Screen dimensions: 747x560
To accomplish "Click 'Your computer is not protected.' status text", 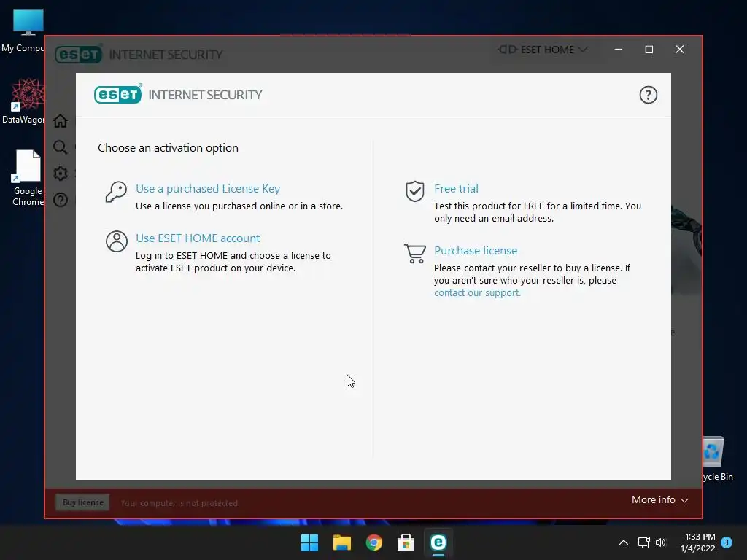I will coord(180,503).
